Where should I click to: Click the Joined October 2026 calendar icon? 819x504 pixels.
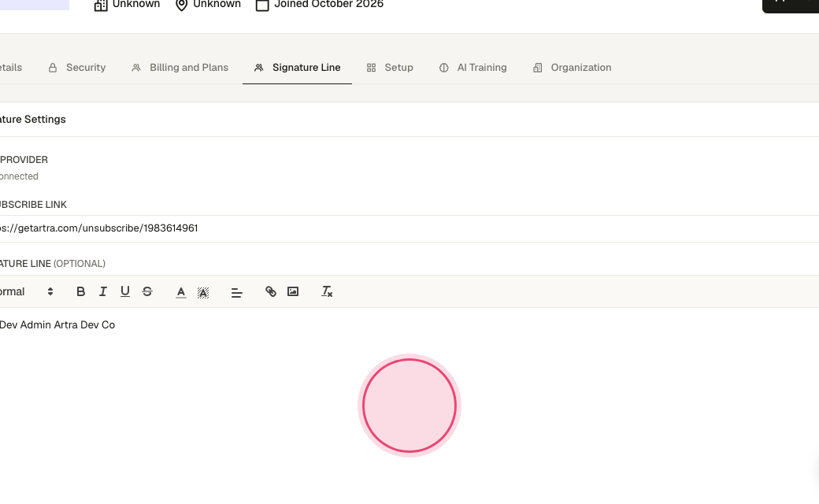point(262,4)
